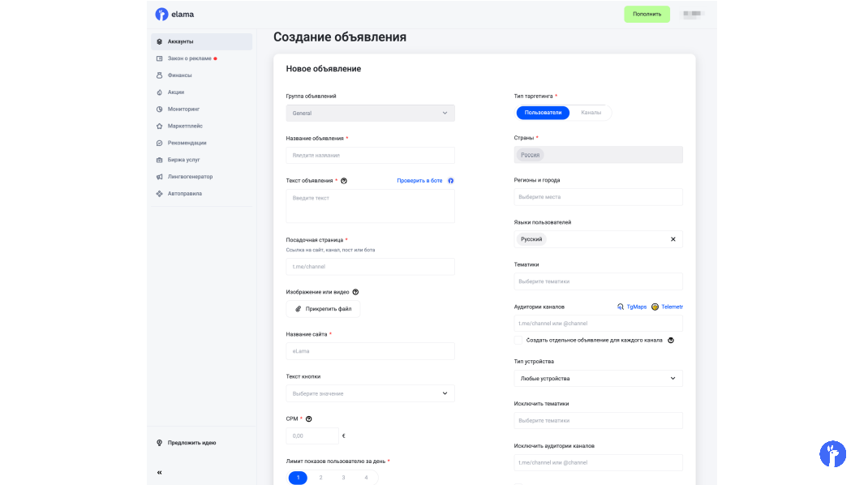Click help icon next to channel checkbox

(671, 341)
